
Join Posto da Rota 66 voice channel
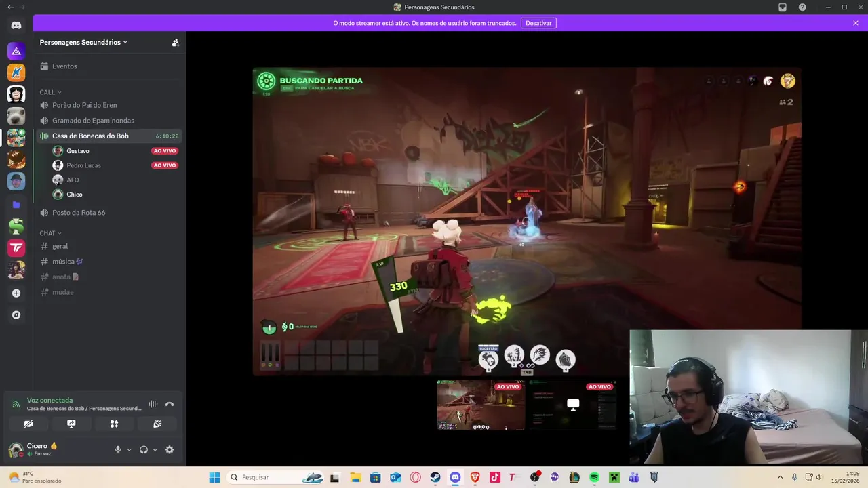click(x=109, y=213)
